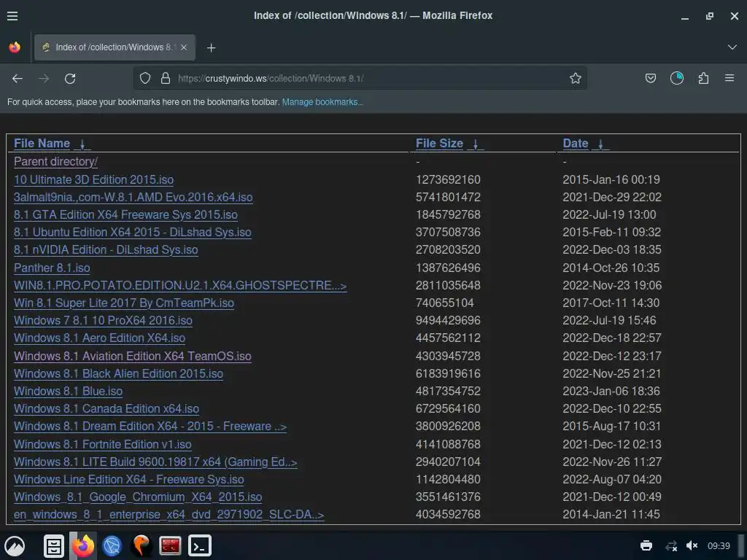Open Windows 8.1 LITE Build 9600.19817 link
Viewport: 747px width, 560px height.
tap(155, 462)
